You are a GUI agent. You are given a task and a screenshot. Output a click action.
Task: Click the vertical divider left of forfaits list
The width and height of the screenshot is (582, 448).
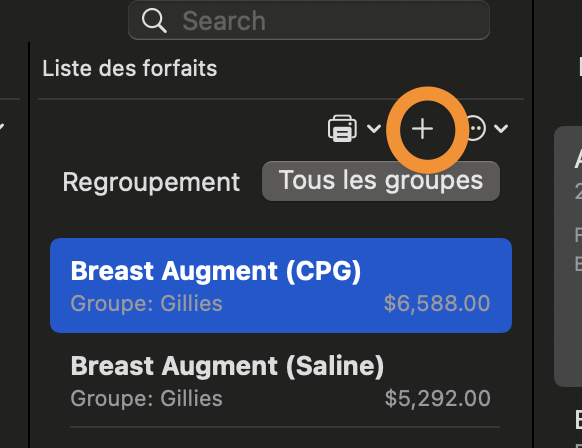(29, 245)
